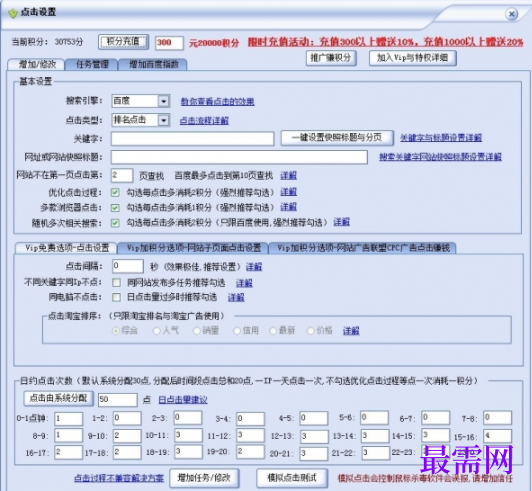Open 详解 link next to 百度最多点击到第10页查找
The width and height of the screenshot is (532, 491).
288,175
